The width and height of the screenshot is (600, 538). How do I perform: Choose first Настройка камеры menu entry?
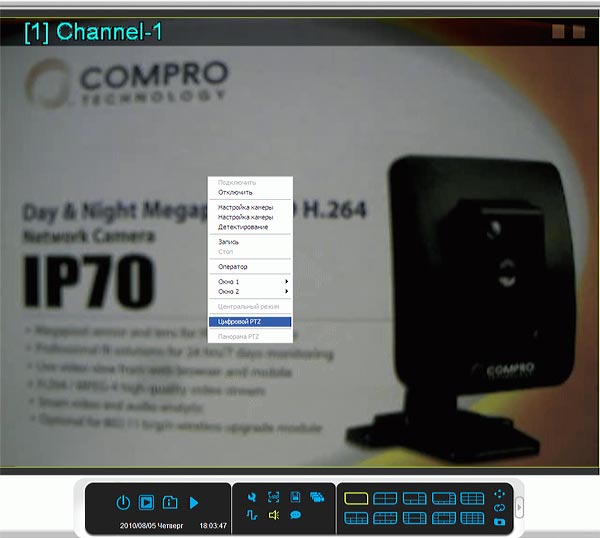point(250,207)
